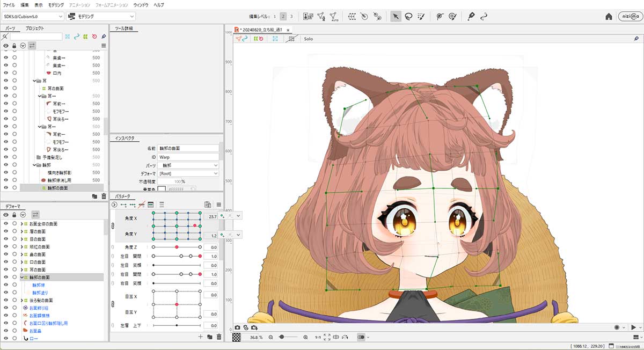Open the ウィンドウ menu
The height and width of the screenshot is (350, 644).
pos(141,4)
